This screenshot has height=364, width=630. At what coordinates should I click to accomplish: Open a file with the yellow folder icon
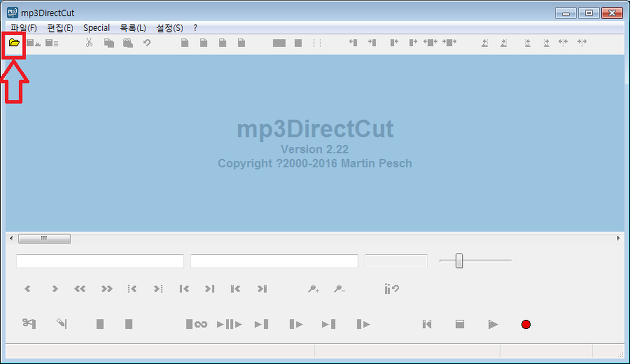point(14,42)
